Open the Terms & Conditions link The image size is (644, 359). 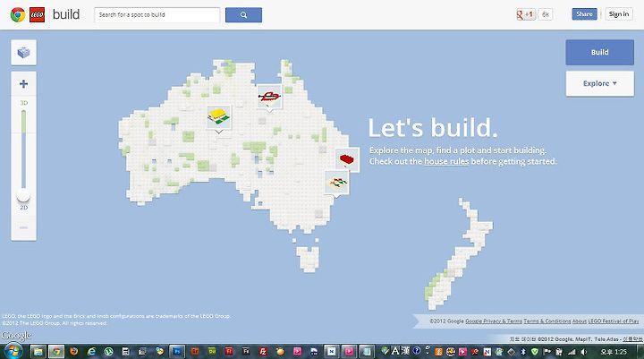click(x=547, y=321)
